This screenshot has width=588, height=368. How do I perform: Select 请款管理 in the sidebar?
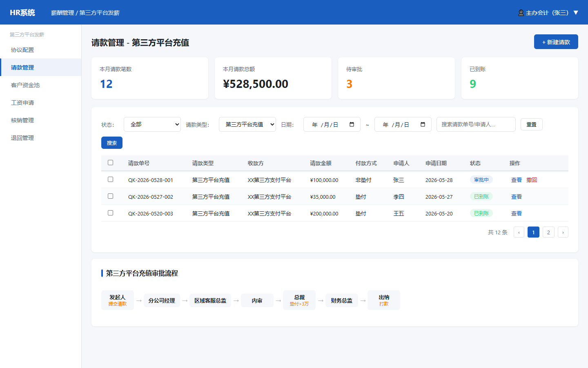point(41,67)
